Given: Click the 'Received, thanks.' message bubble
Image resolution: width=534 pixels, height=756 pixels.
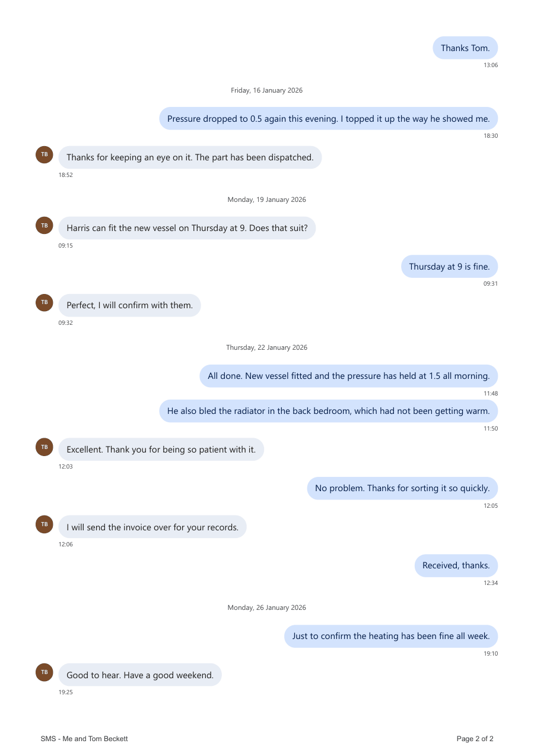Looking at the screenshot, I should pyautogui.click(x=456, y=565).
